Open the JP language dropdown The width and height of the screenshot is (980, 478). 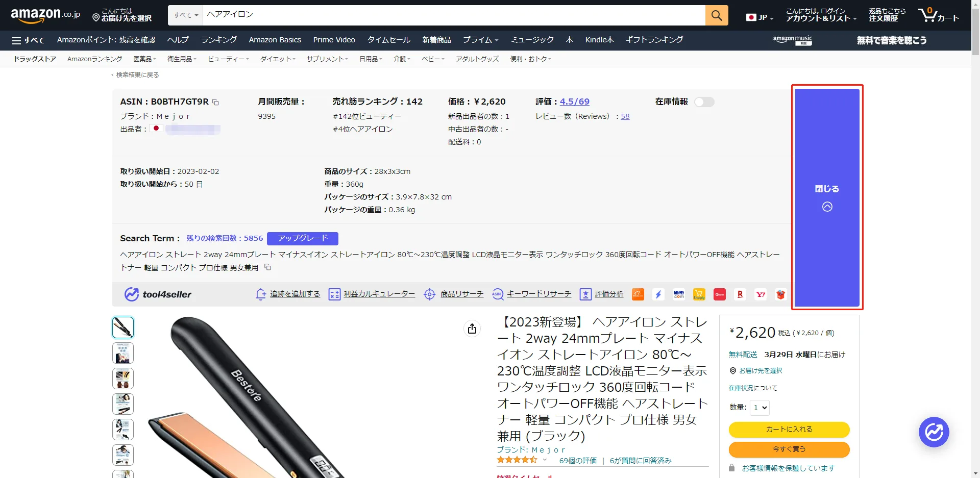[759, 17]
